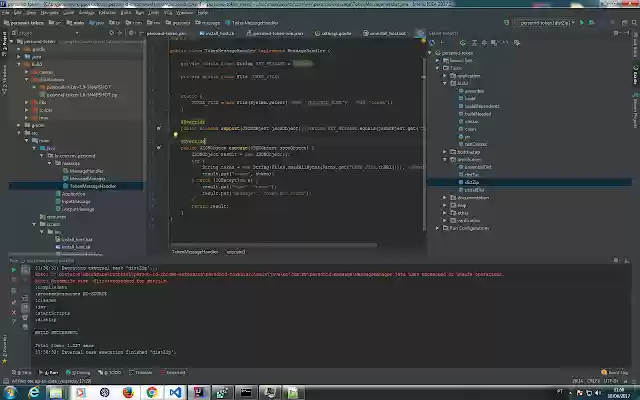
Task: Click the Windows Start button
Action: pos(9,392)
